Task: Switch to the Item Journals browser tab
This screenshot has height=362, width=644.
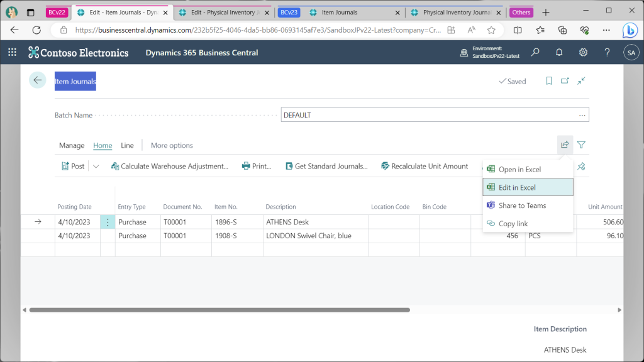Action: pyautogui.click(x=355, y=13)
